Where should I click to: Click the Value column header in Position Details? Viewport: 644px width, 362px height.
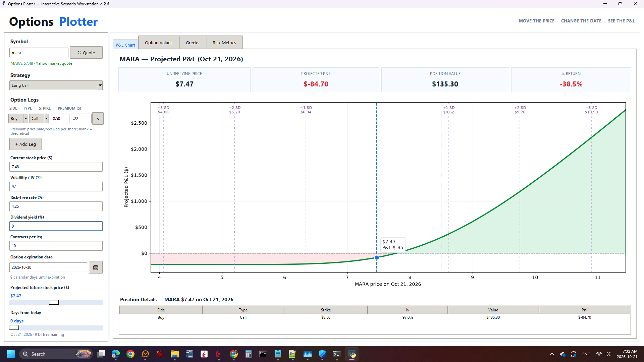493,310
